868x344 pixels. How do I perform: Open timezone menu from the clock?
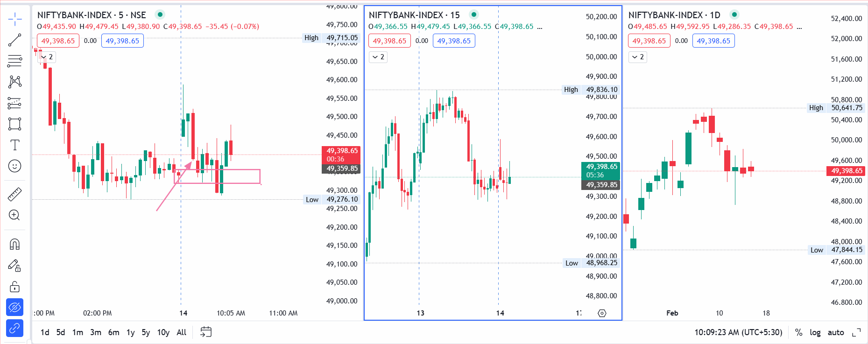(738, 332)
